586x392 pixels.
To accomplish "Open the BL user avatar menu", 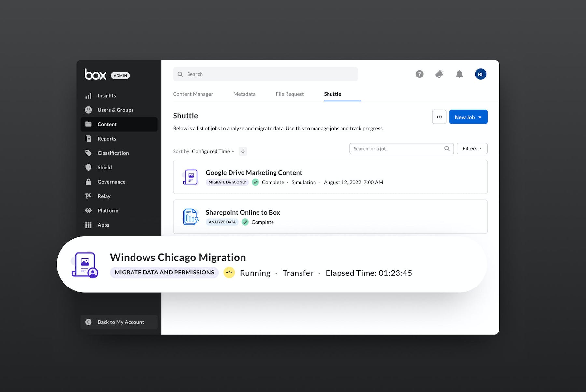I will pos(481,74).
